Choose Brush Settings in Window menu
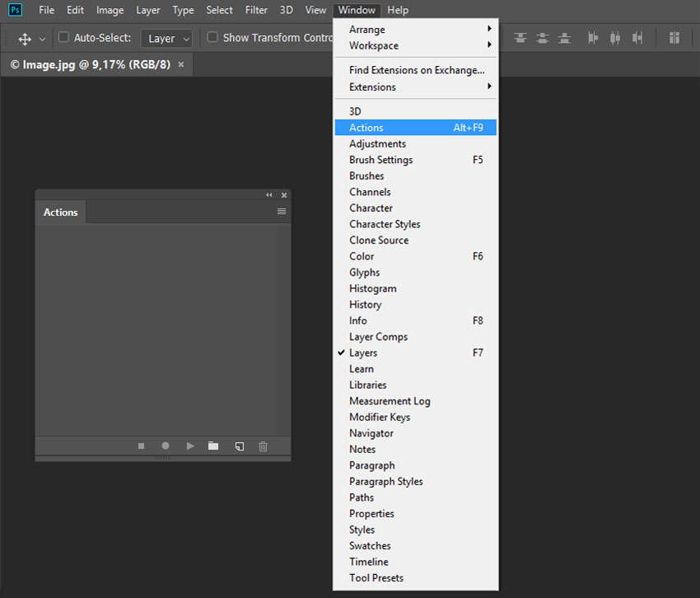The image size is (700, 598). (x=416, y=160)
